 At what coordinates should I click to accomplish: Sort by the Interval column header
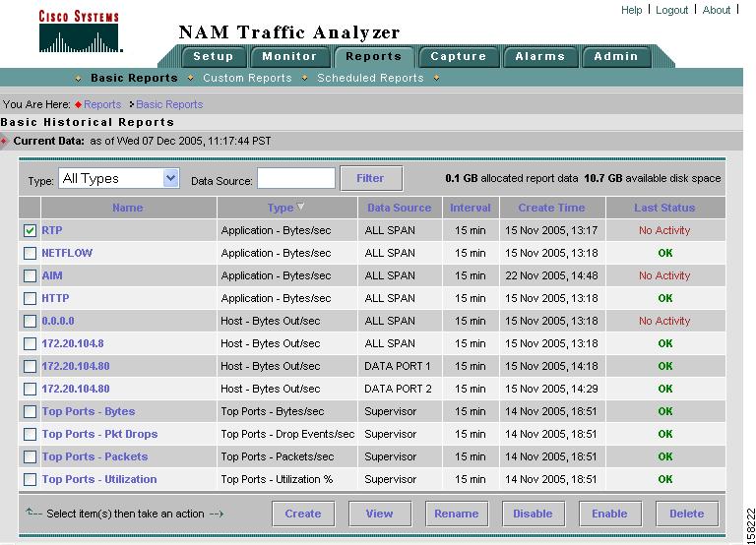click(x=471, y=208)
